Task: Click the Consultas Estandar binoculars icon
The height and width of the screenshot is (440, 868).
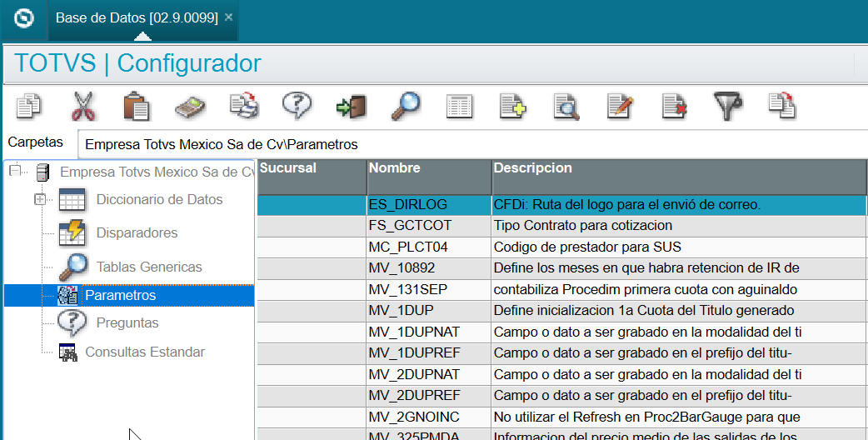Action: (x=67, y=352)
